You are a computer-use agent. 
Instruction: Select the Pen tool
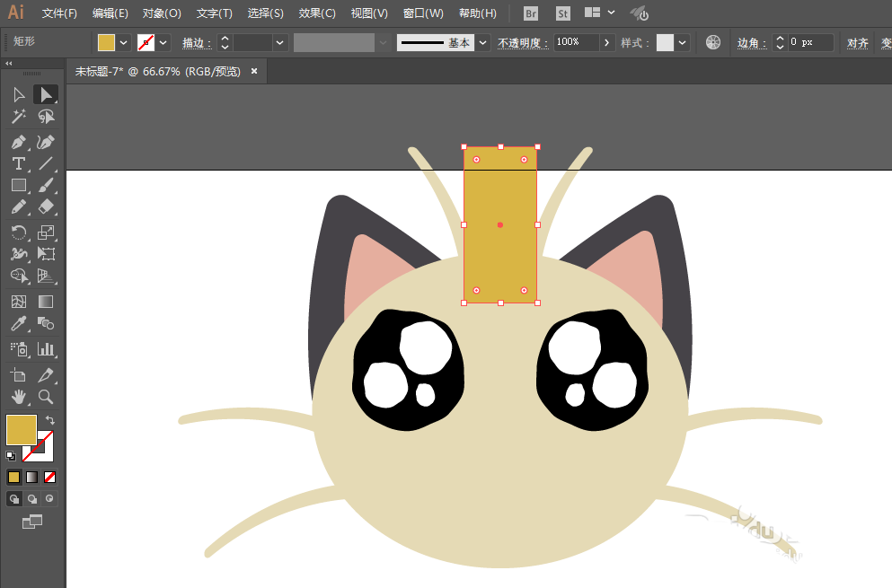[19, 142]
